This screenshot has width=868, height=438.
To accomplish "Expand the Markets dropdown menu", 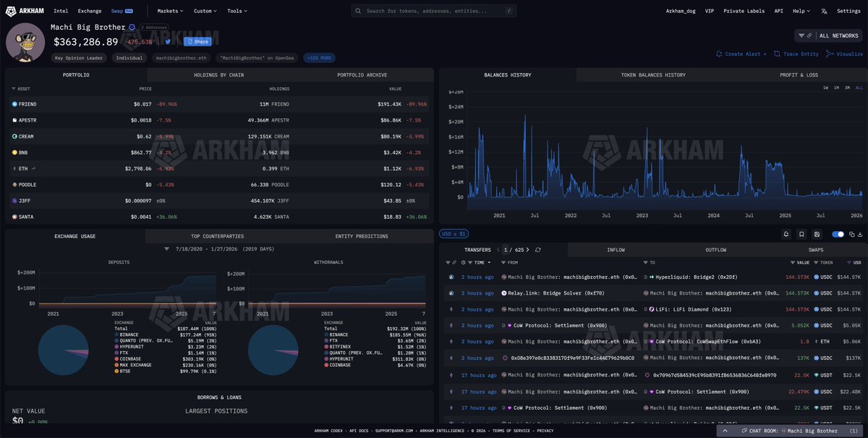I will (170, 11).
